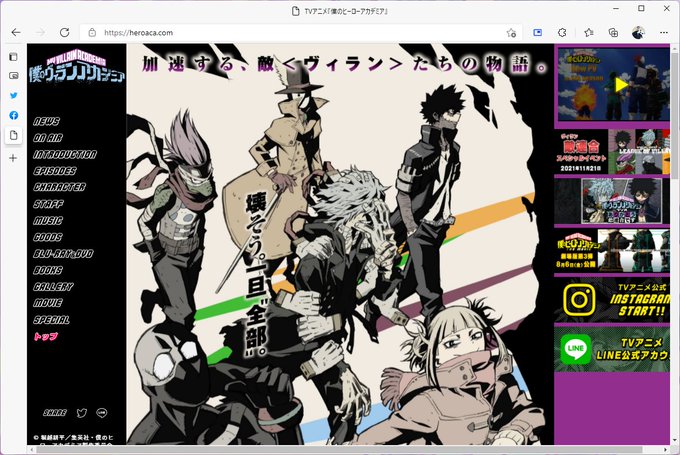Open the user profile avatar
680x455 pixels.
pyautogui.click(x=638, y=33)
